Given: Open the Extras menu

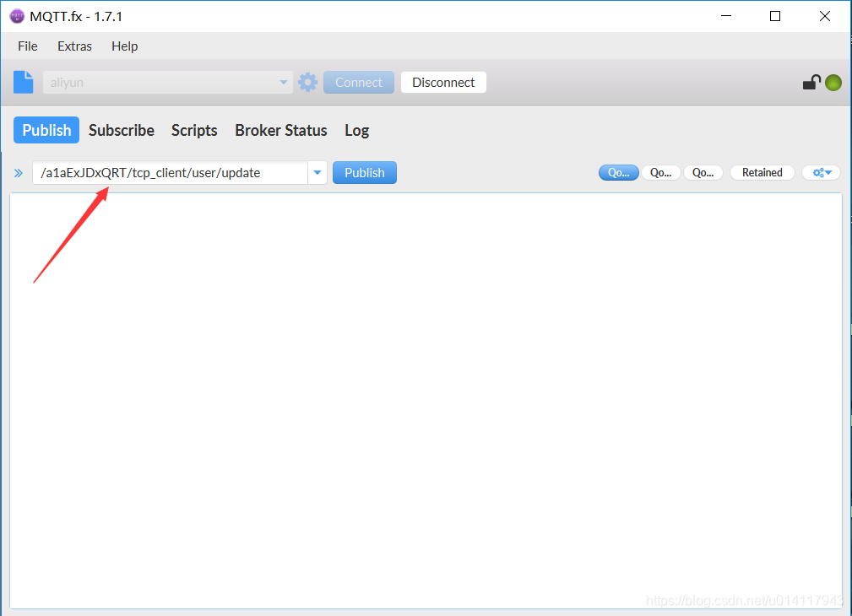Looking at the screenshot, I should 74,46.
